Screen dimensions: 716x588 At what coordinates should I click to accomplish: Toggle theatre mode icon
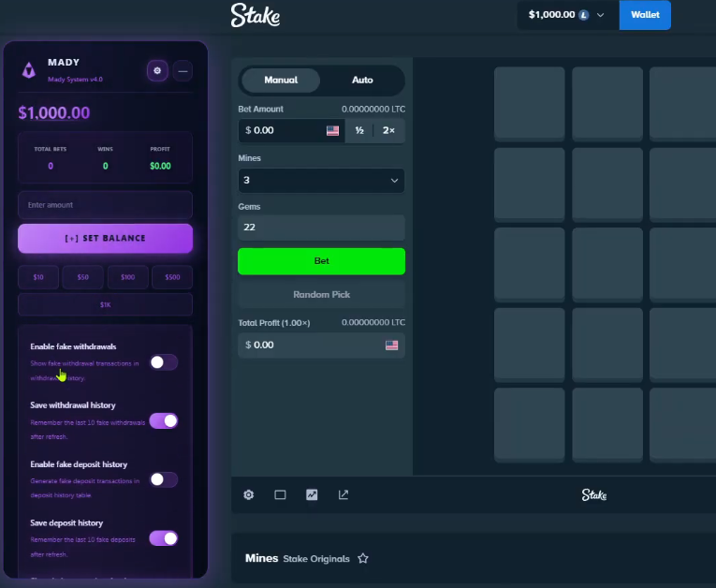pos(280,494)
